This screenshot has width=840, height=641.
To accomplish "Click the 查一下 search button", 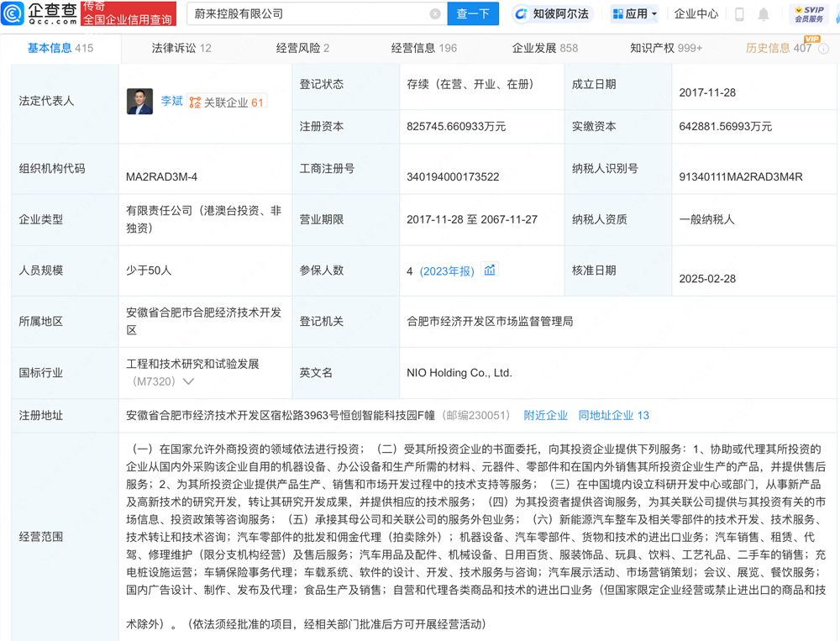I will [471, 14].
